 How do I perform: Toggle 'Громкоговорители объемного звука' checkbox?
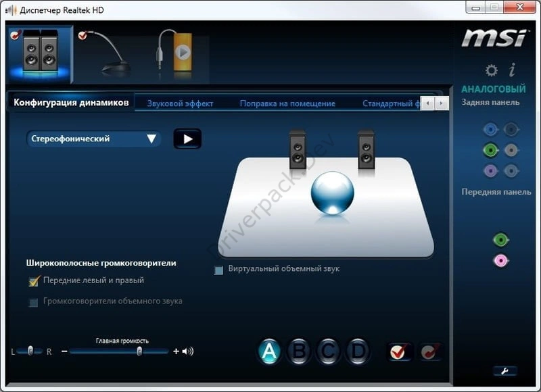point(33,302)
